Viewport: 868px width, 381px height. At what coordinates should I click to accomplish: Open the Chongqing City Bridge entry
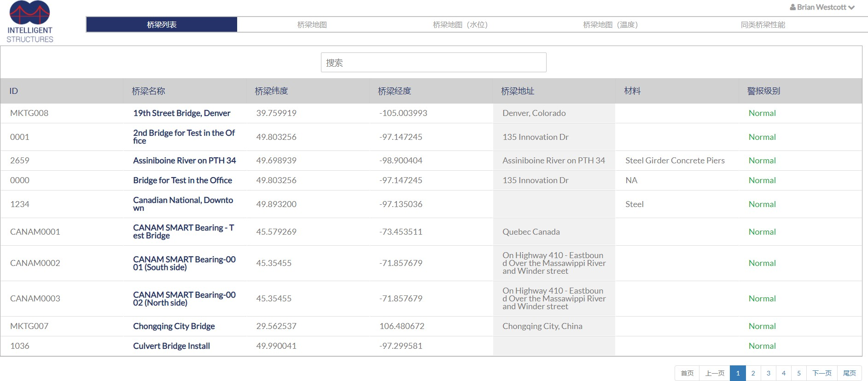click(174, 326)
